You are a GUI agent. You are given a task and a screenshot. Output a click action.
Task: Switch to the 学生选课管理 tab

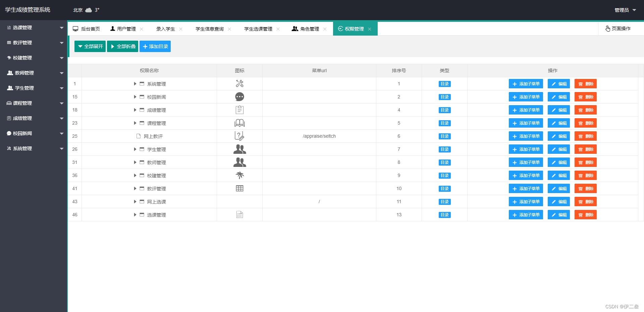(x=258, y=29)
